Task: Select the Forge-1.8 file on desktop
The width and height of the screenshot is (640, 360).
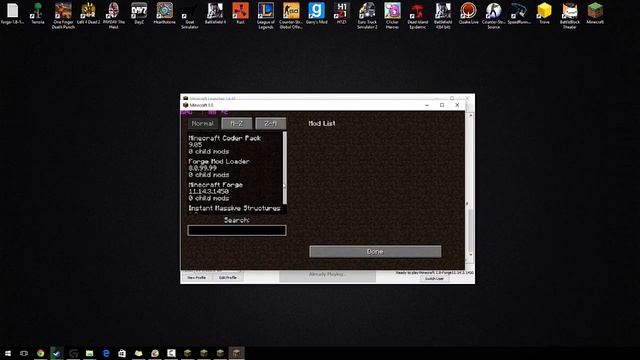Action: point(12,13)
